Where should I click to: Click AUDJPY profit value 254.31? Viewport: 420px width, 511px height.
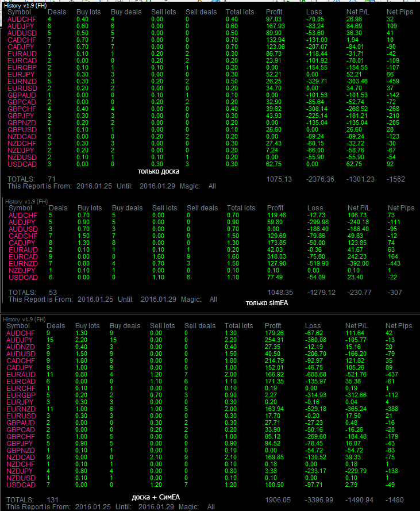pyautogui.click(x=275, y=340)
